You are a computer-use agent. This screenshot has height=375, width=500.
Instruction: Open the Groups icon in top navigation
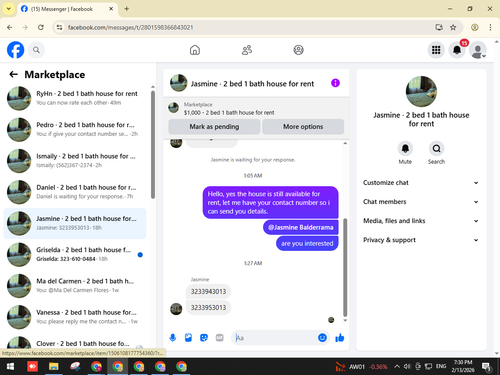tap(298, 50)
